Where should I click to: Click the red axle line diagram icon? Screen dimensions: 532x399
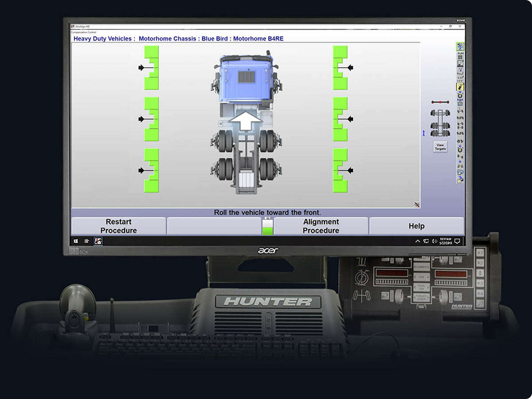point(440,102)
